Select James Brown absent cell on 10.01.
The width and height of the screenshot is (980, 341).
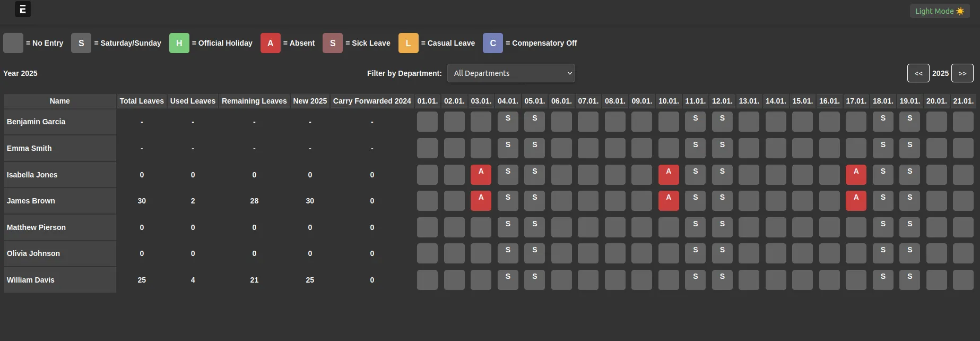pos(668,201)
